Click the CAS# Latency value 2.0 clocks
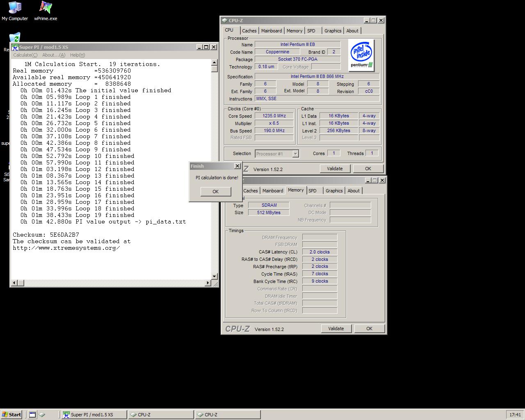The image size is (525, 420). click(x=320, y=252)
